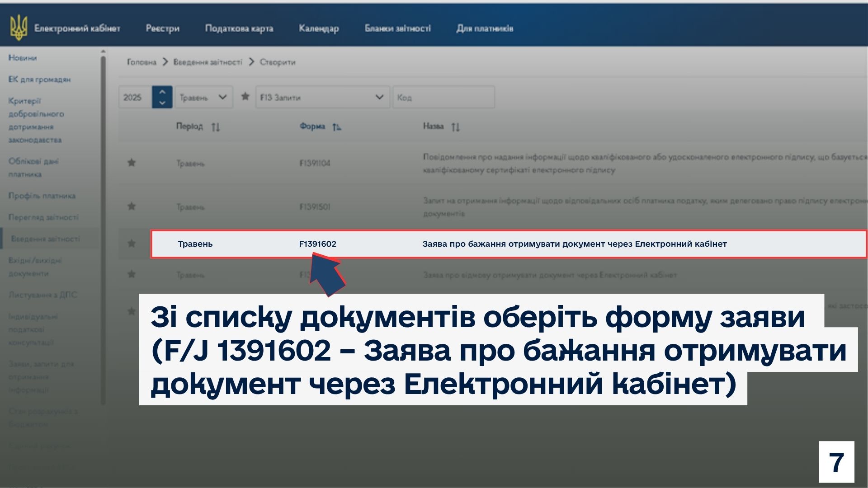
Task: Open the Бланки звітності menu
Action: point(398,28)
